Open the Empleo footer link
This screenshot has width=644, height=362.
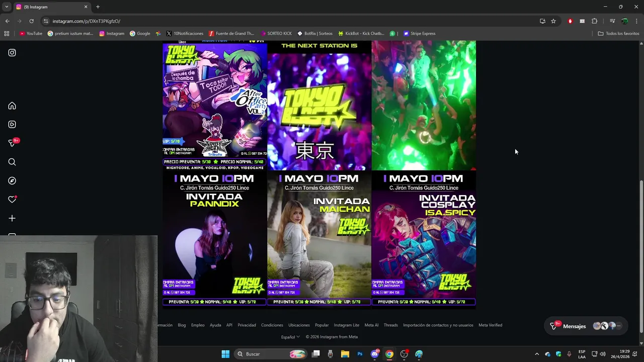tap(198, 325)
